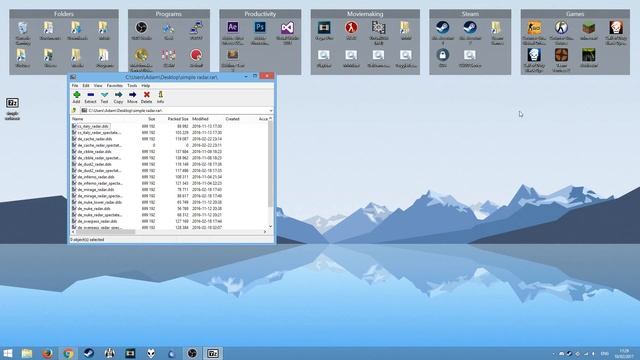Screen dimensions: 640x360
Task: Sort files by Name column
Action: pyautogui.click(x=78, y=119)
